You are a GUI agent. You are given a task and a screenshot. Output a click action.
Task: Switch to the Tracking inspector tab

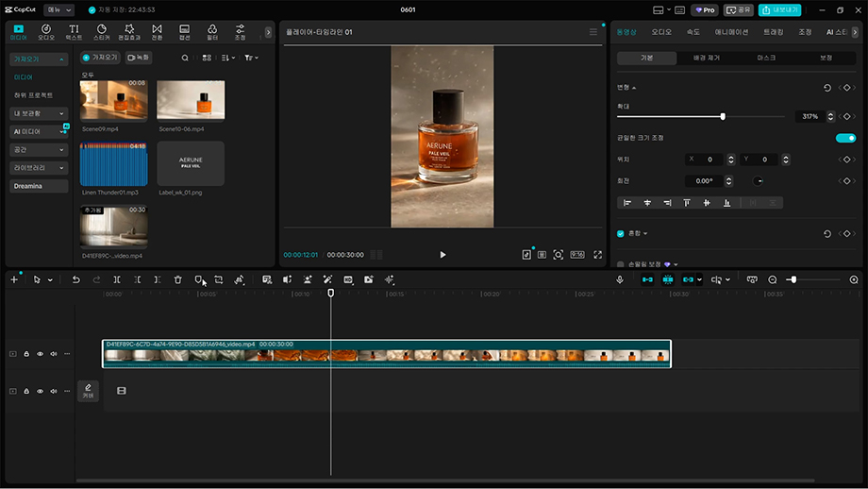click(774, 32)
